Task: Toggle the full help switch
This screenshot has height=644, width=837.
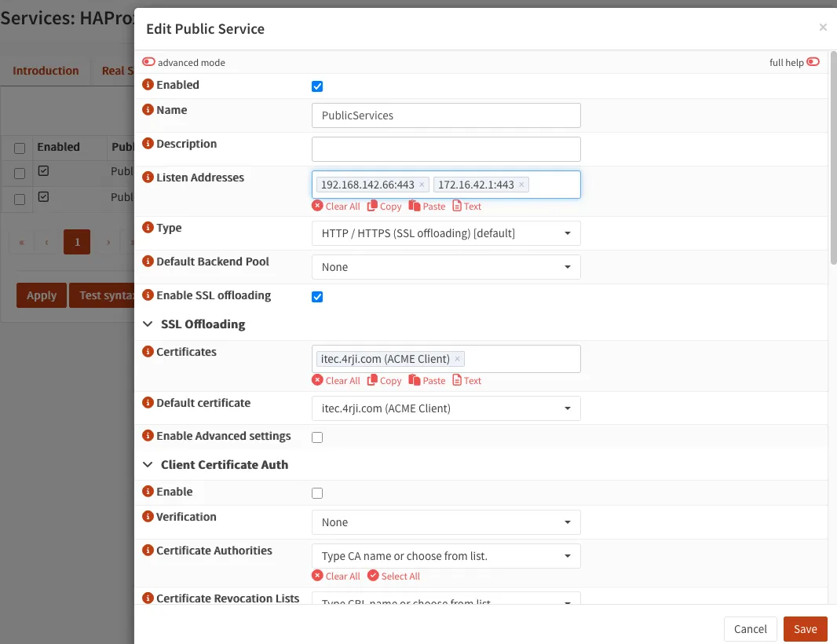Action: (x=813, y=62)
